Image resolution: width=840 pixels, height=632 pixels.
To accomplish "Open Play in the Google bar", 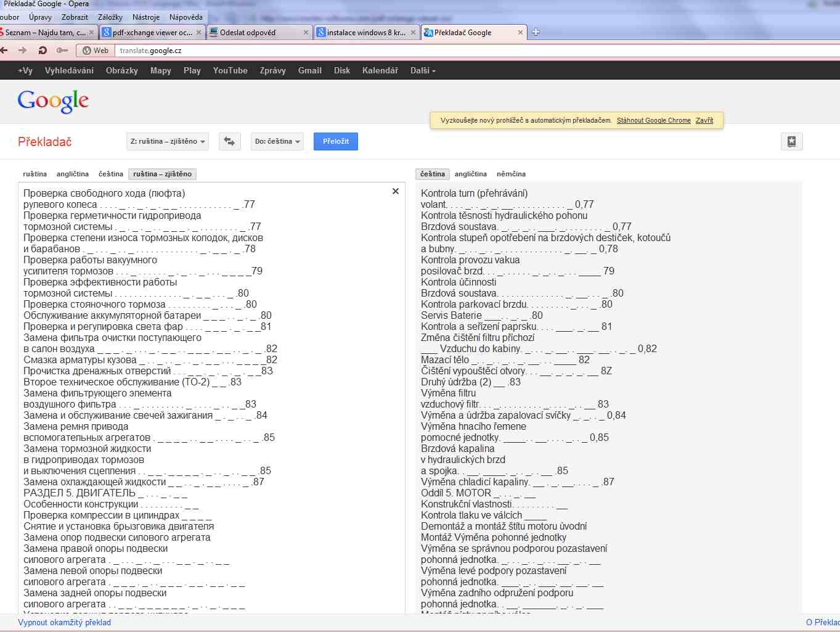I will pyautogui.click(x=192, y=70).
